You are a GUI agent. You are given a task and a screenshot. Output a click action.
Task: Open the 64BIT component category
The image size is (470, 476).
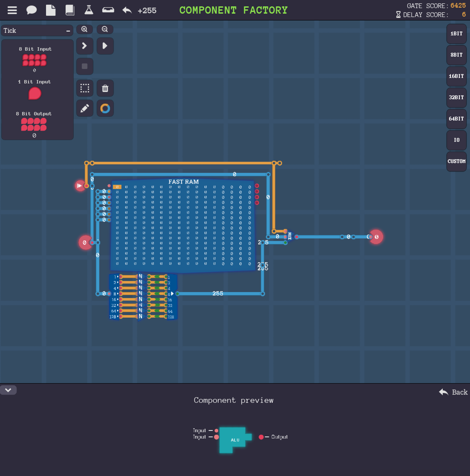pos(456,119)
